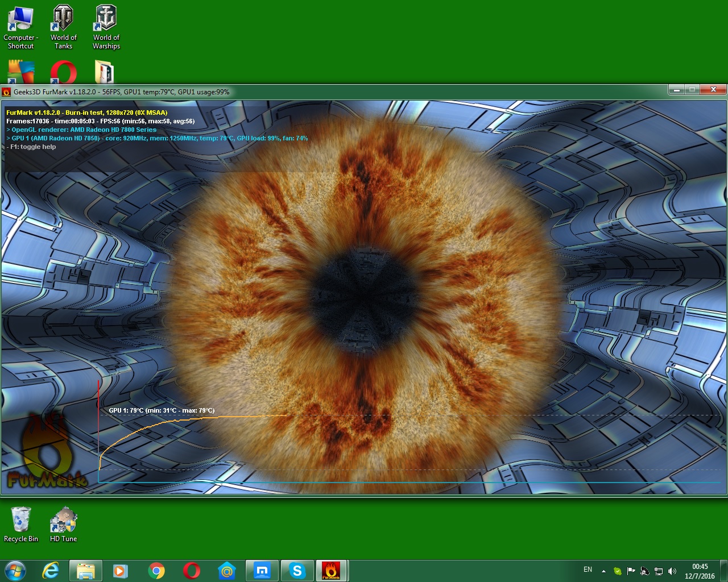The image size is (728, 582).
Task: Close the FurMark burn-in test window
Action: click(x=713, y=90)
